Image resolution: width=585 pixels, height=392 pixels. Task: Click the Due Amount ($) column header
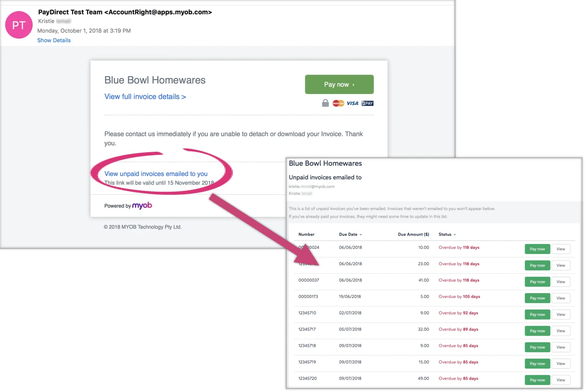click(x=414, y=234)
